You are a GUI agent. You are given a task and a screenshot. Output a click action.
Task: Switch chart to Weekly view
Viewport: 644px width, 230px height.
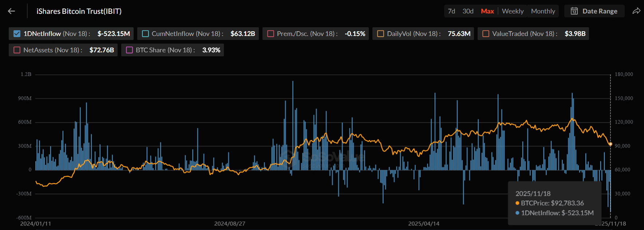(513, 11)
